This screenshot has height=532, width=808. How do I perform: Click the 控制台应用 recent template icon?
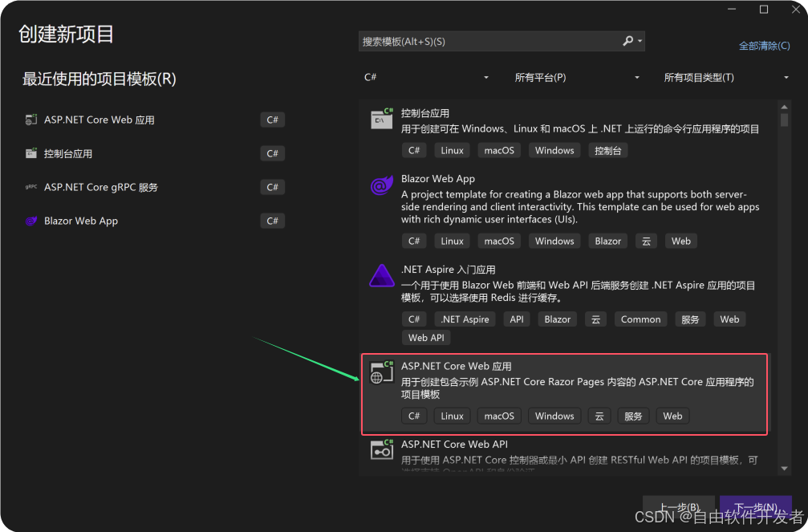(x=31, y=153)
